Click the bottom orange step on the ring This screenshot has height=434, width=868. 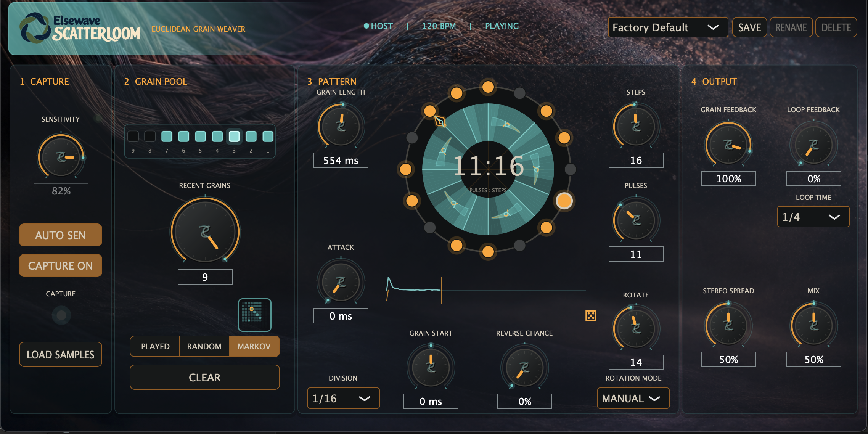tap(488, 252)
